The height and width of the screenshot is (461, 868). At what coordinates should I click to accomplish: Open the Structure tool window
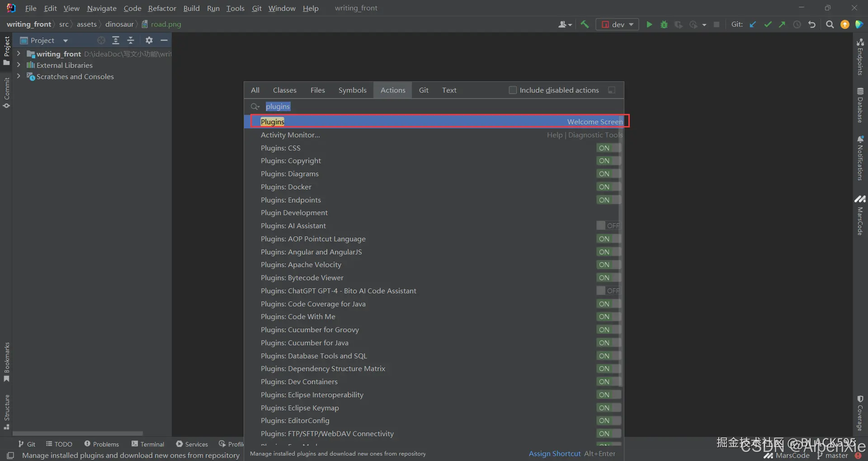point(6,411)
